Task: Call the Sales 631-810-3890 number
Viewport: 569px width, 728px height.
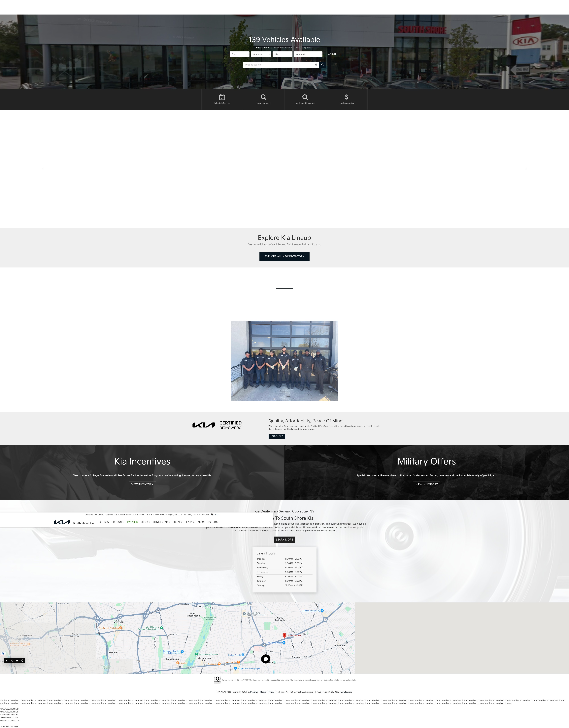Action: coord(95,515)
